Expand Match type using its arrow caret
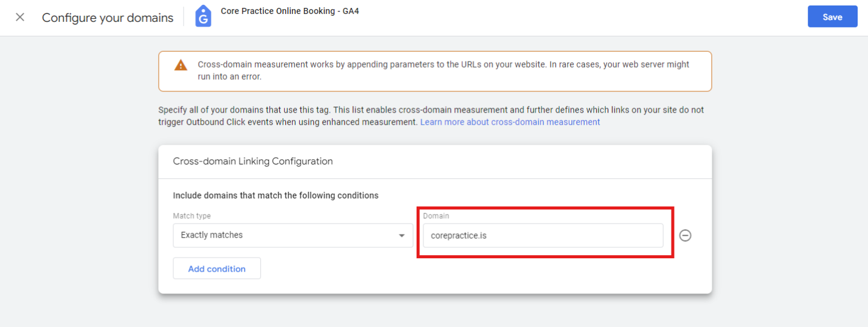 401,236
